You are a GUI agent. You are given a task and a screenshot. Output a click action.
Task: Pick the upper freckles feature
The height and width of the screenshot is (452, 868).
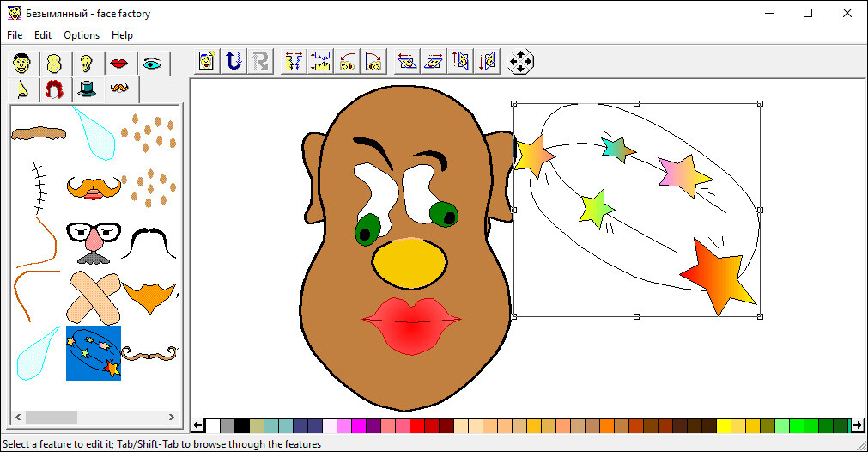click(149, 132)
